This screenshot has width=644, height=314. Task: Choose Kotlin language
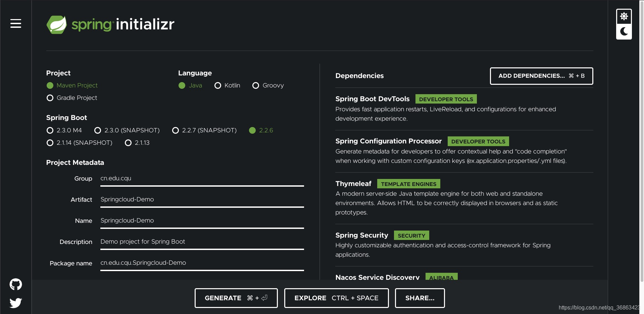pos(227,85)
